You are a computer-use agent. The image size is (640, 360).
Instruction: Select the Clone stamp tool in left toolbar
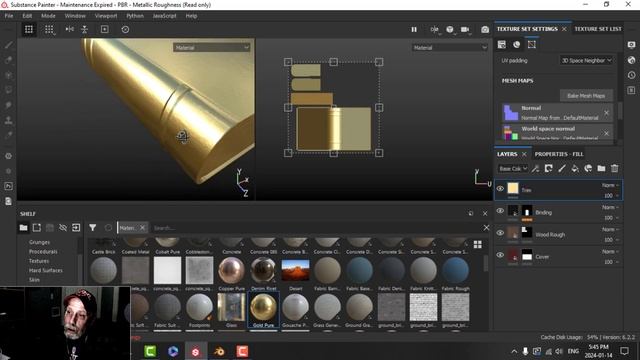pos(9,120)
